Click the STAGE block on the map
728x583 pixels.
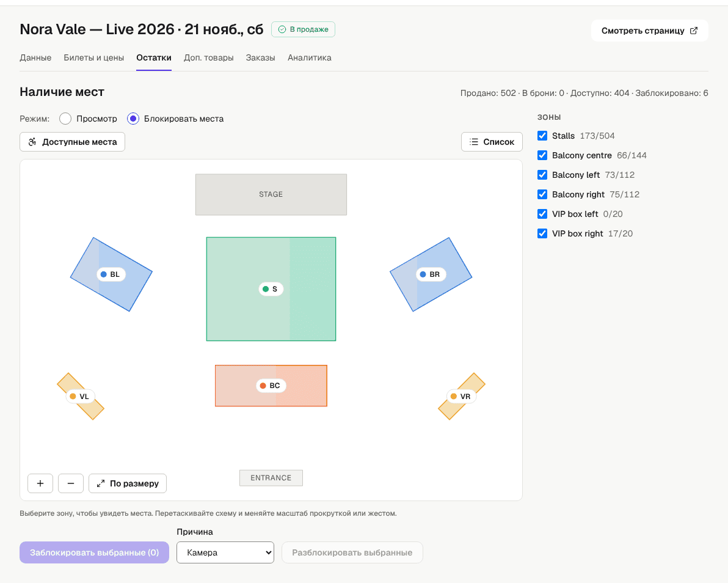[271, 195]
